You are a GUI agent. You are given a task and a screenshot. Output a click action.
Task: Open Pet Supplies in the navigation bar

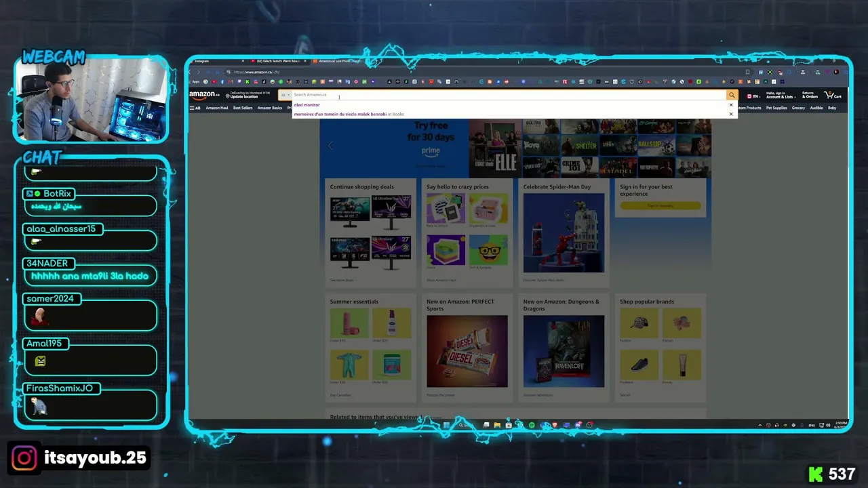click(776, 108)
